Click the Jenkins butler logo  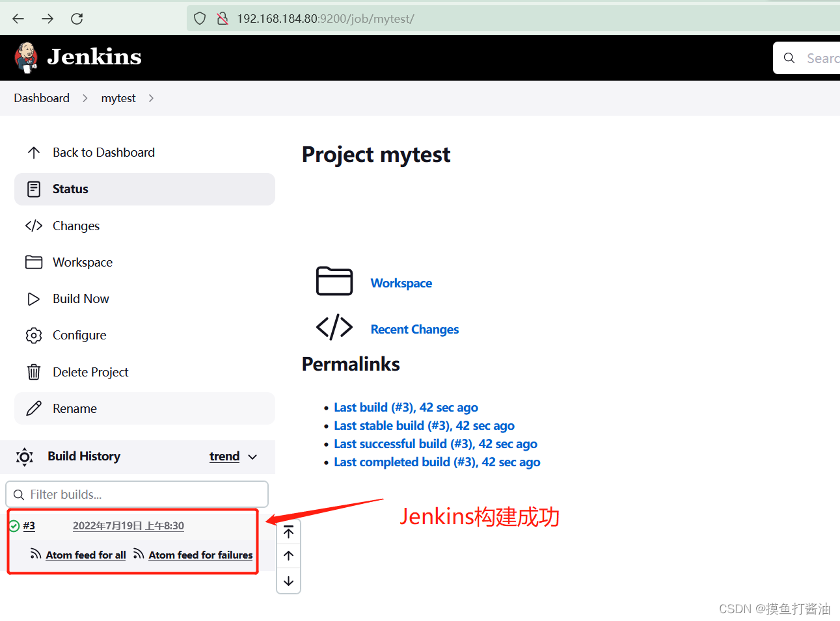pyautogui.click(x=26, y=58)
